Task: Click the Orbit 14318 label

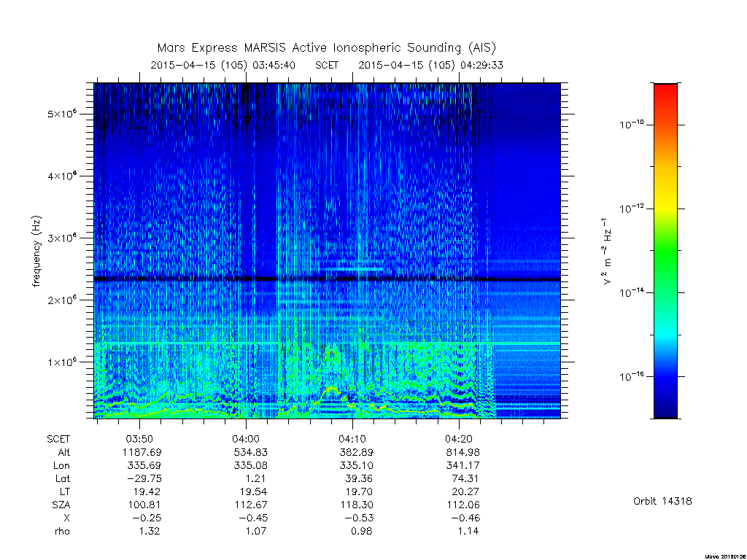Action: [662, 501]
